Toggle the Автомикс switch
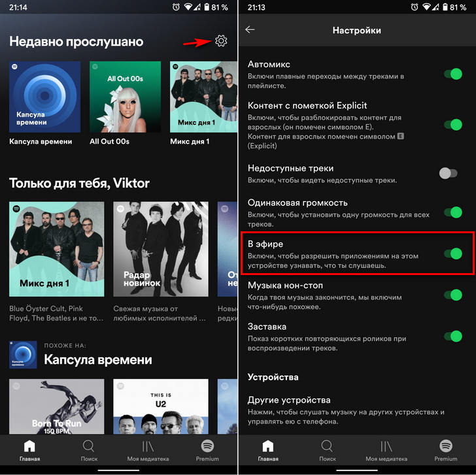 453,74
